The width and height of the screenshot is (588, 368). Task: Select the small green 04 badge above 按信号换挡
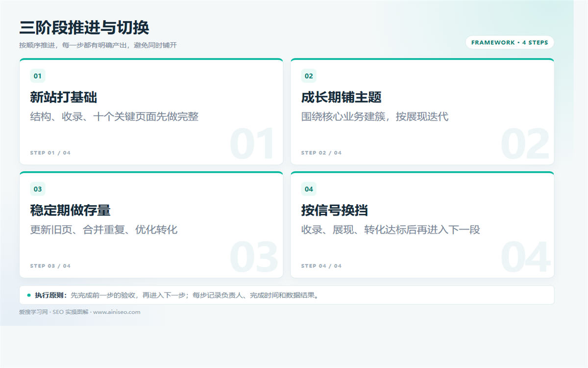[309, 189]
